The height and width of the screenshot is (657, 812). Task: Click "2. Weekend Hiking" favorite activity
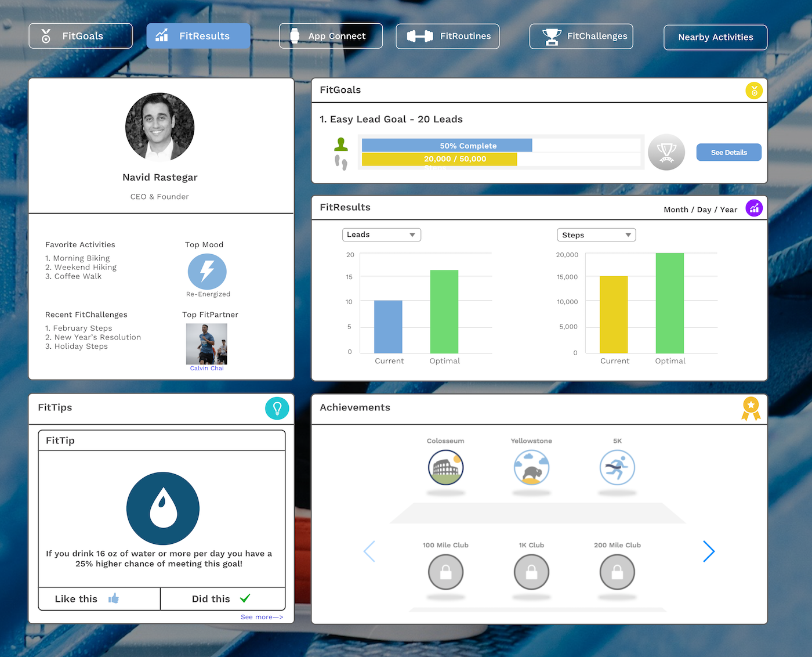(81, 268)
